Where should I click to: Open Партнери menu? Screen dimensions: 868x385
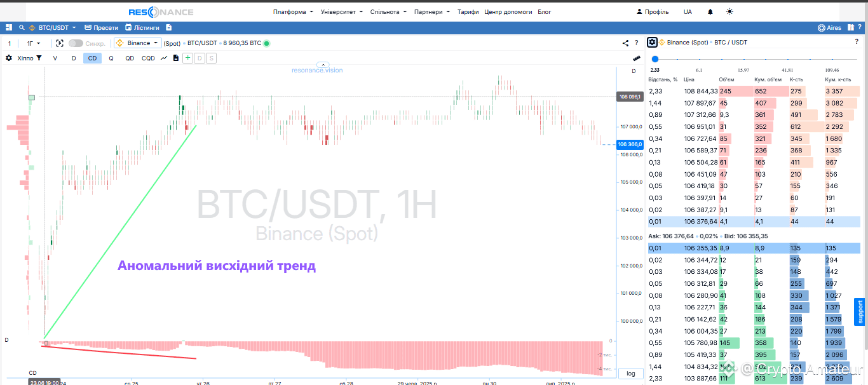coord(432,11)
